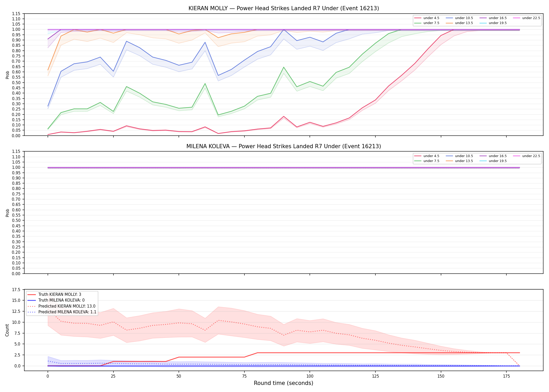Click the x-axis tick label "100"

tap(310, 376)
